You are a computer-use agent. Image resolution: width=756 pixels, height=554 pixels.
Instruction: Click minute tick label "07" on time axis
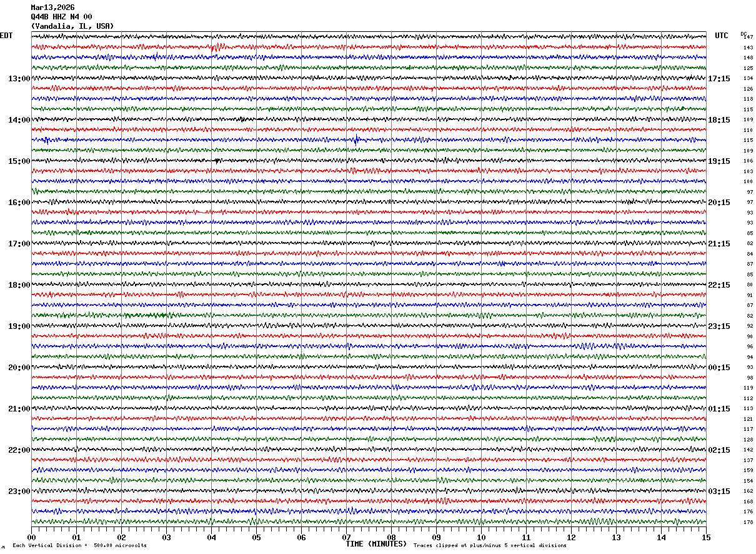(x=346, y=537)
